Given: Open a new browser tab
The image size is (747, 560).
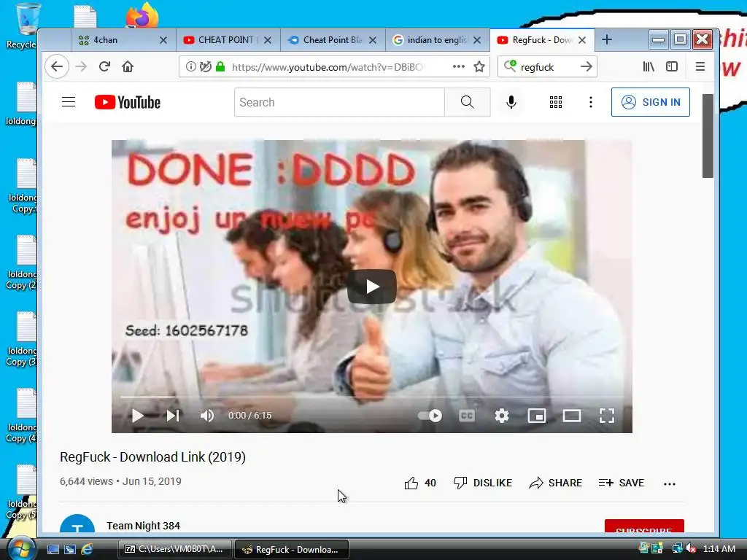Looking at the screenshot, I should pos(606,39).
